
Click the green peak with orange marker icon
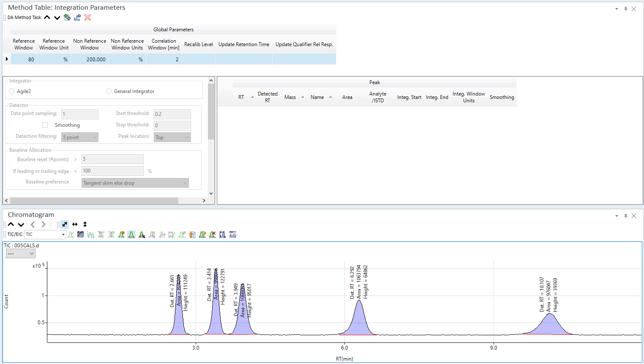pos(121,234)
